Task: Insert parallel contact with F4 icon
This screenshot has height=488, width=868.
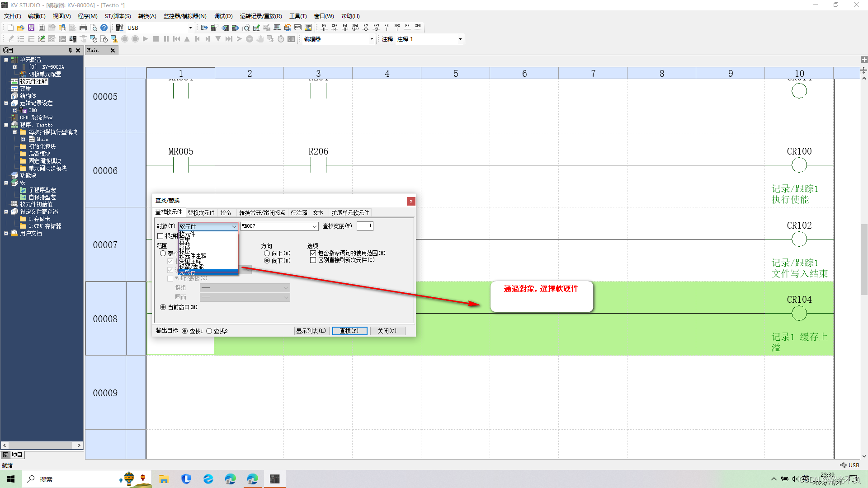Action: point(345,28)
